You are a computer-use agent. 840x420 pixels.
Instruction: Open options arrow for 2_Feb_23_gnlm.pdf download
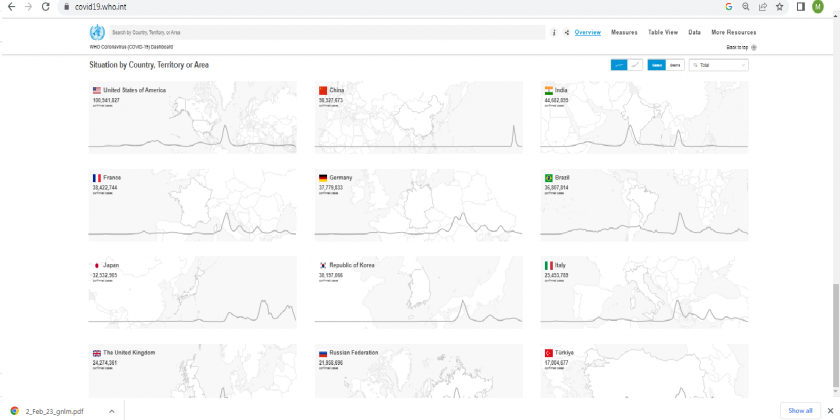[111, 410]
